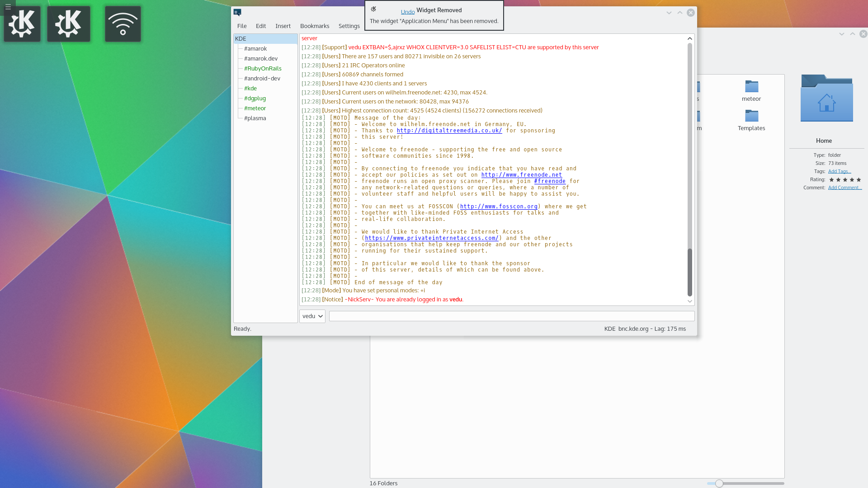The image size is (868, 488).
Task: Switch to the #plasma channel
Action: (255, 118)
